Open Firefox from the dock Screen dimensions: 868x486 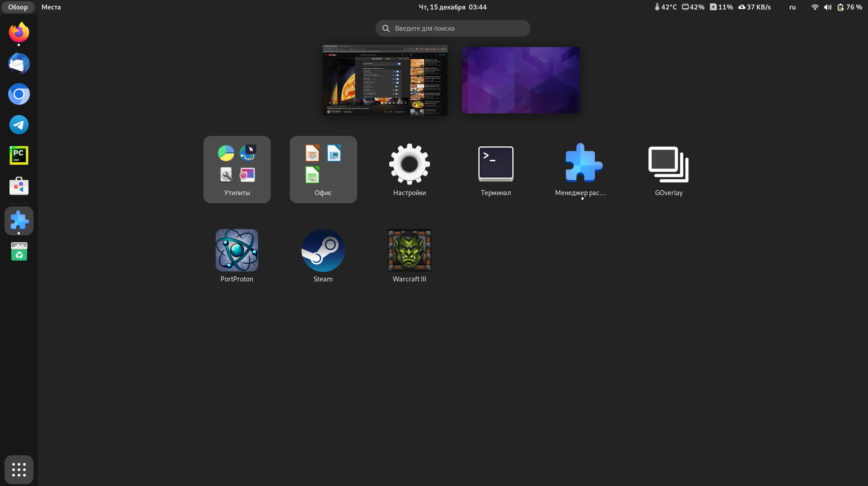tap(19, 33)
